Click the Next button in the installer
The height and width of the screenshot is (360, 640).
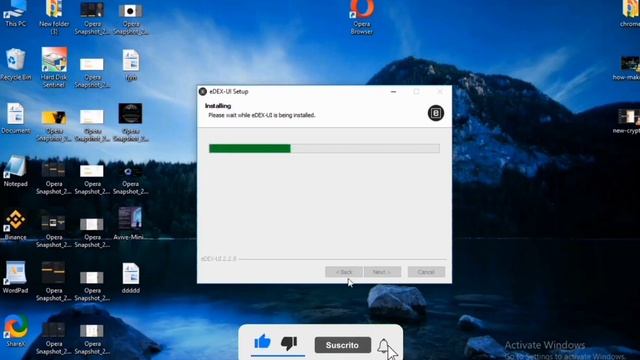(382, 272)
